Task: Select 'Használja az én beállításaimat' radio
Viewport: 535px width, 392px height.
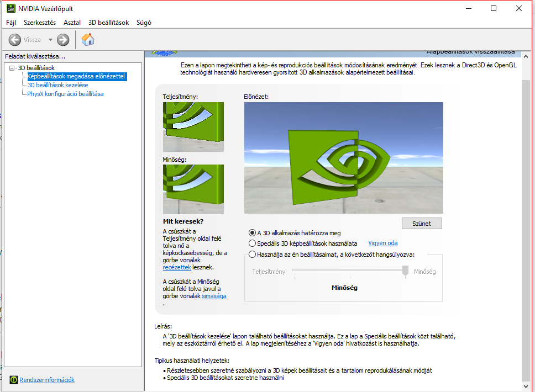Action: [252, 255]
